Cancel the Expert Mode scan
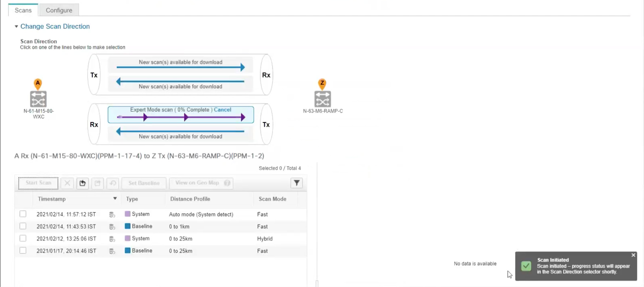Screen dimensions: 644x287 click(x=222, y=110)
